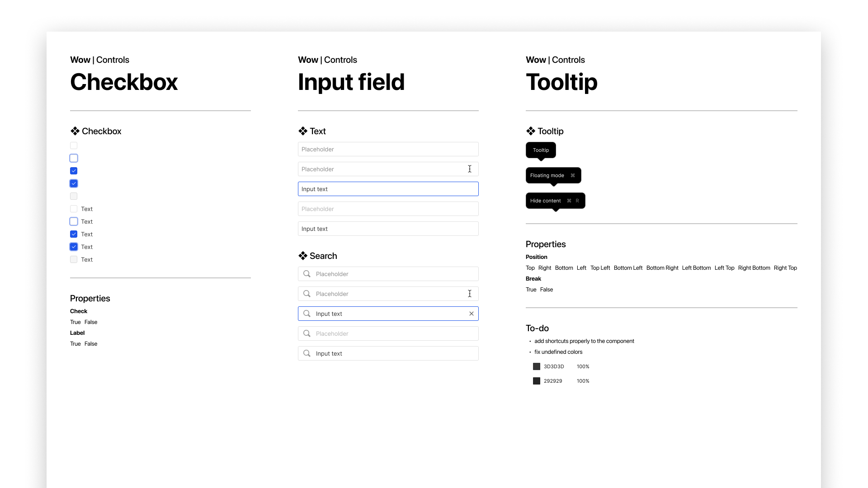
Task: Select the Right Top position option
Action: (x=785, y=268)
